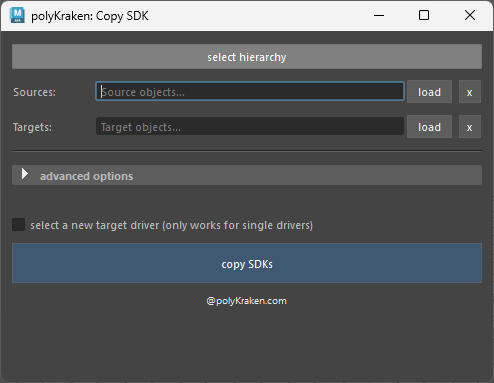Click the Maya app icon in the title bar
The width and height of the screenshot is (494, 383).
[x=17, y=15]
